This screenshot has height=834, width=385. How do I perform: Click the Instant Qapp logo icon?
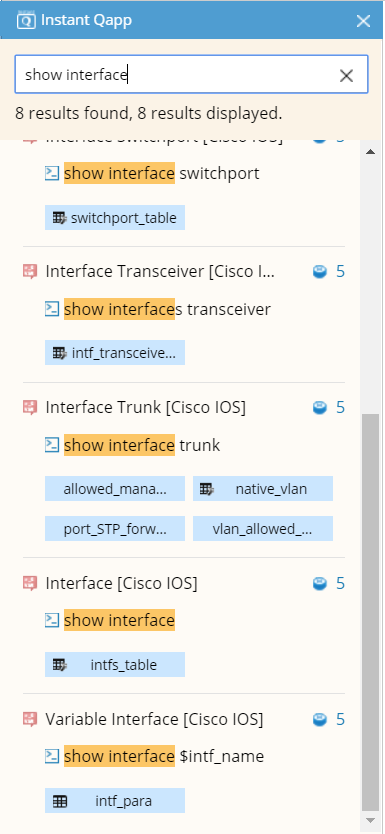(26, 20)
